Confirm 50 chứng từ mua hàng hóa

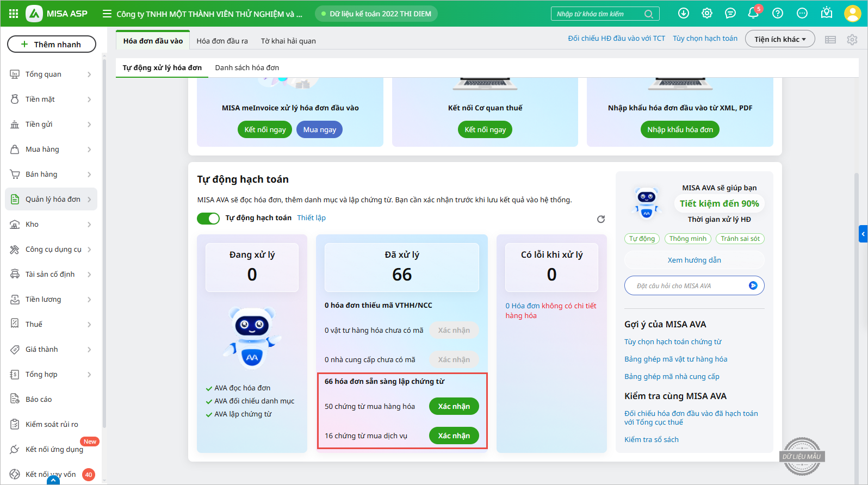click(x=454, y=406)
